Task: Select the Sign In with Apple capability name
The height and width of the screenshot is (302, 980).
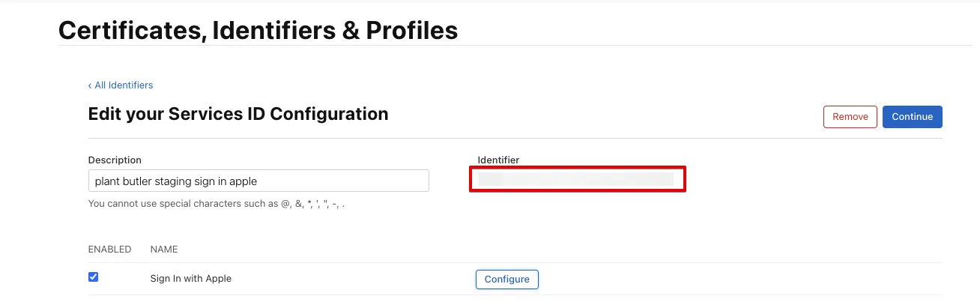Action: point(191,279)
